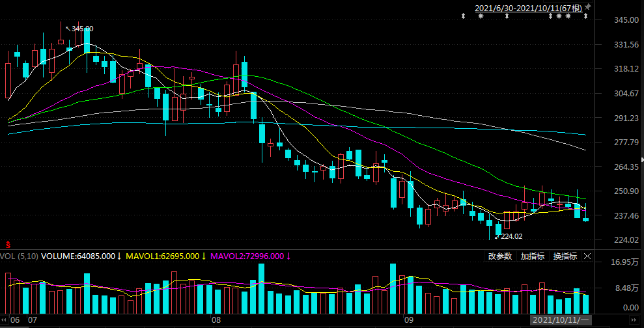Click the 2021/10/11 date label on the time axis
Screen dimensions: 644x328
(x=560, y=320)
